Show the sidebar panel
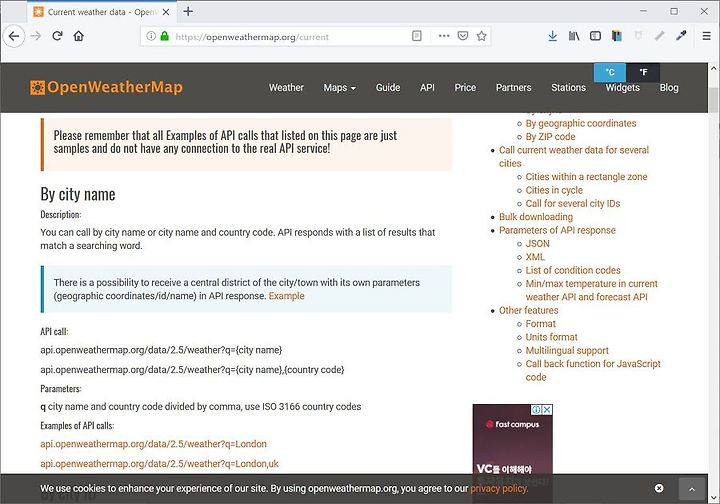This screenshot has height=504, width=720. (595, 36)
